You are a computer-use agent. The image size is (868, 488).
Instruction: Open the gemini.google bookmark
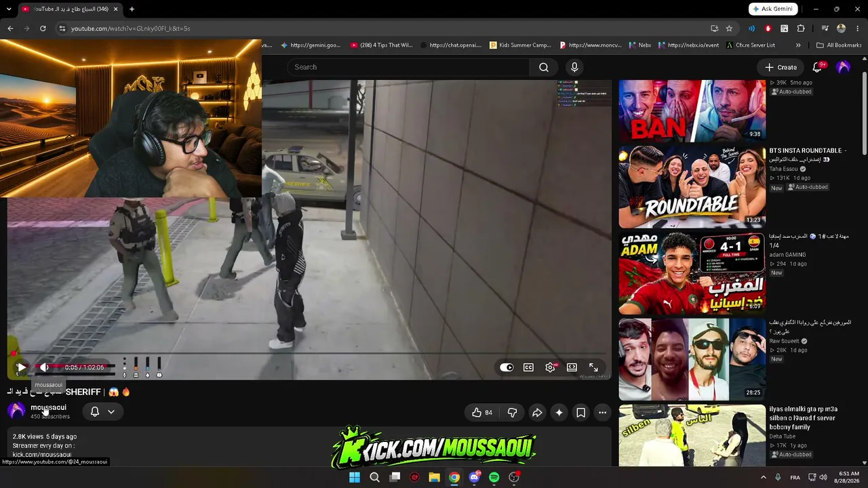311,45
